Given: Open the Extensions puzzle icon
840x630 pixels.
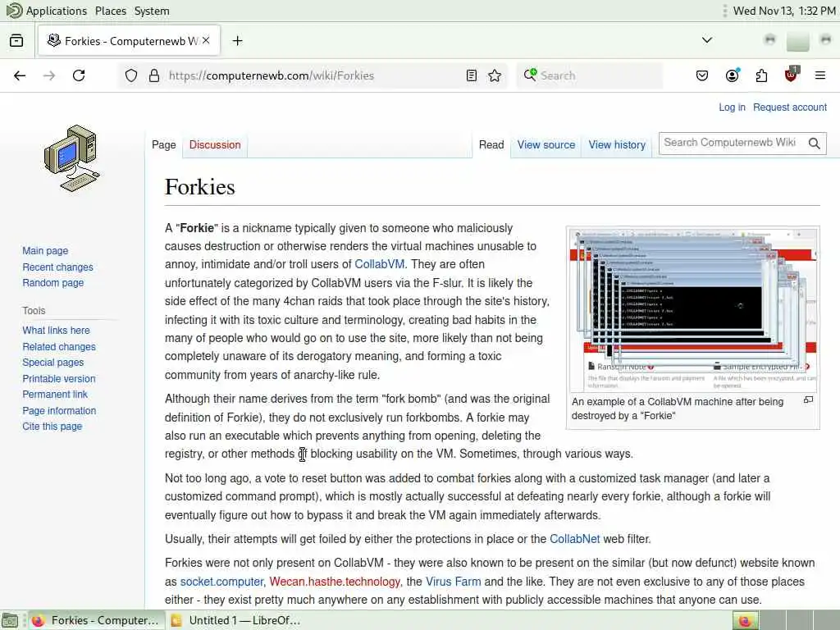Looking at the screenshot, I should (761, 75).
